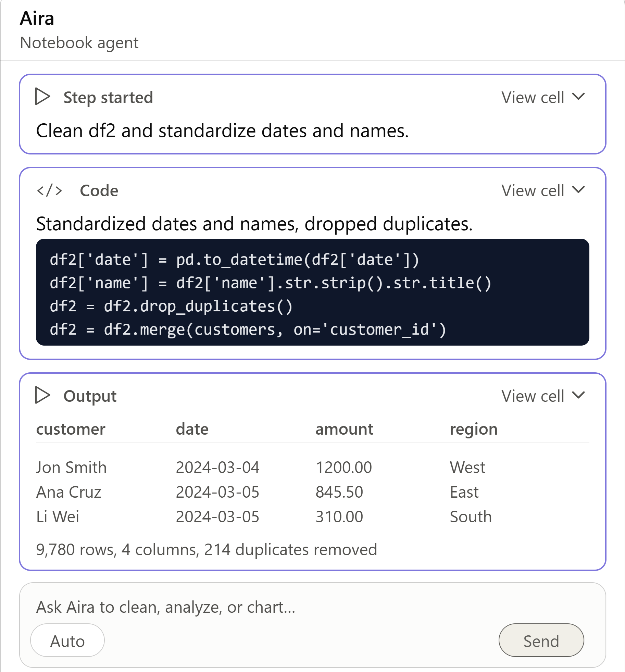The image size is (625, 672).
Task: Expand View cell in Output card
Action: [543, 396]
